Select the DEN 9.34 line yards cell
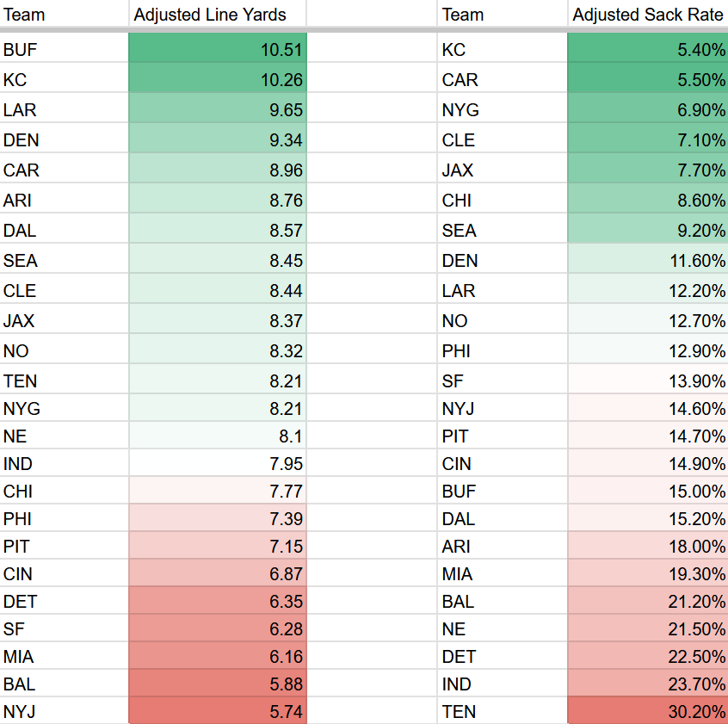The width and height of the screenshot is (728, 724). pyautogui.click(x=218, y=140)
